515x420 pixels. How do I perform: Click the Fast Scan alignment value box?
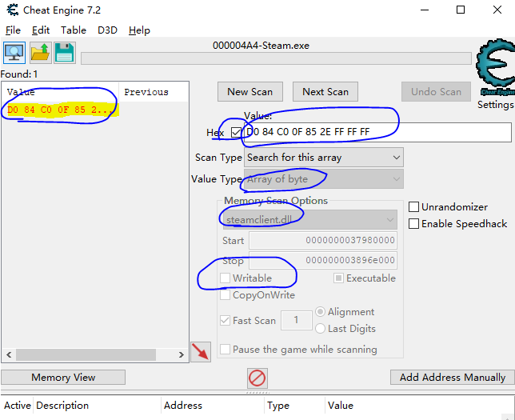point(296,320)
